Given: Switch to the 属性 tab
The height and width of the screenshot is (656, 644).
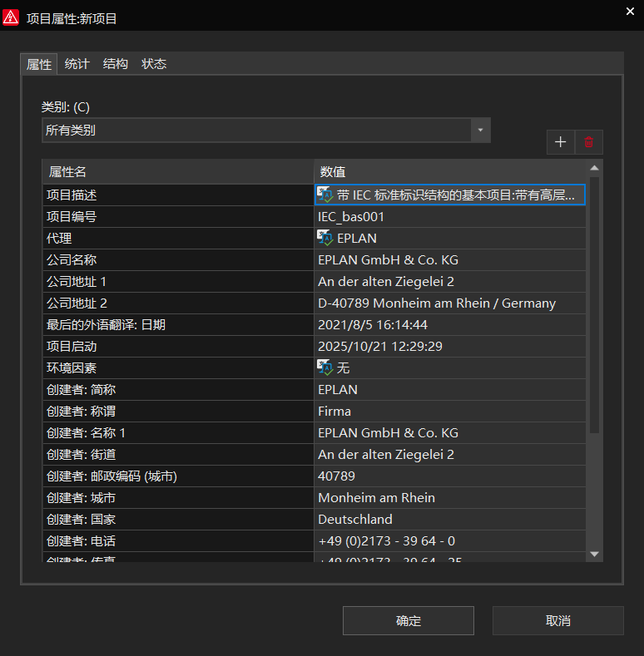Looking at the screenshot, I should [x=39, y=64].
